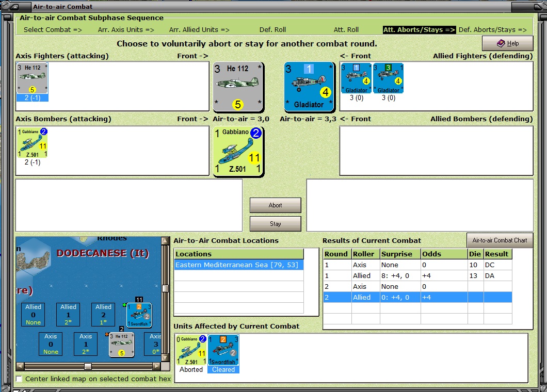Click the Surprise column header
This screenshot has height=392, width=547.
pos(400,254)
